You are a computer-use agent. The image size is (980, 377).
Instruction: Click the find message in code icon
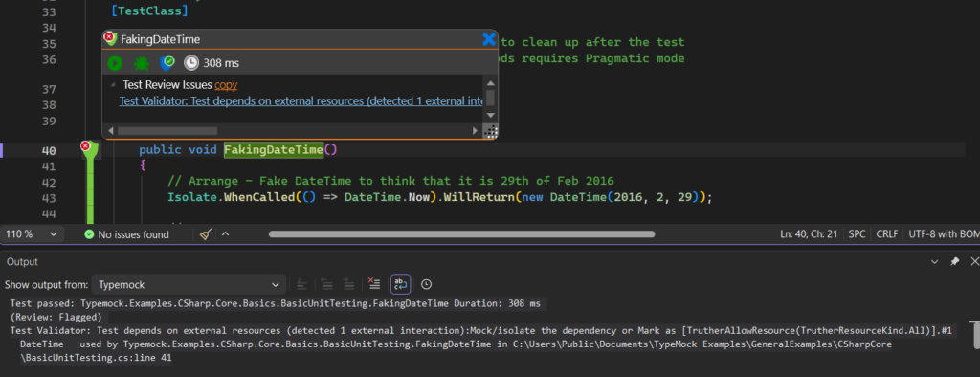pos(301,284)
